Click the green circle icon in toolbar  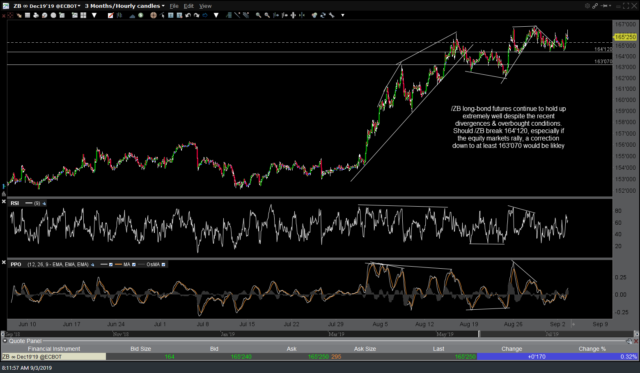tap(140, 15)
